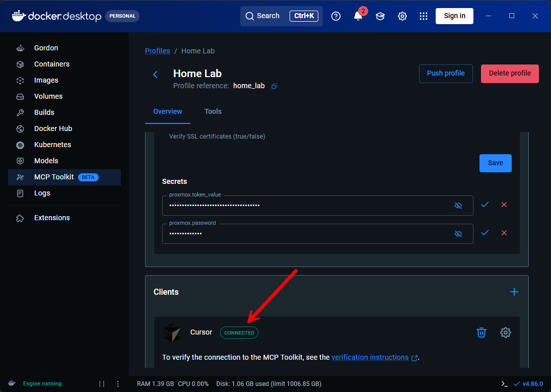Click Delete profile button
Screen dimensions: 551x392
pos(510,74)
